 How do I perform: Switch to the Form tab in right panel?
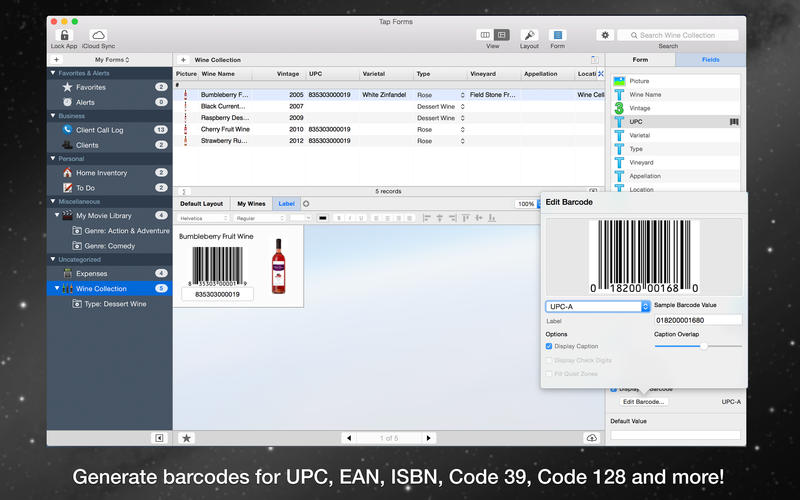pos(640,60)
